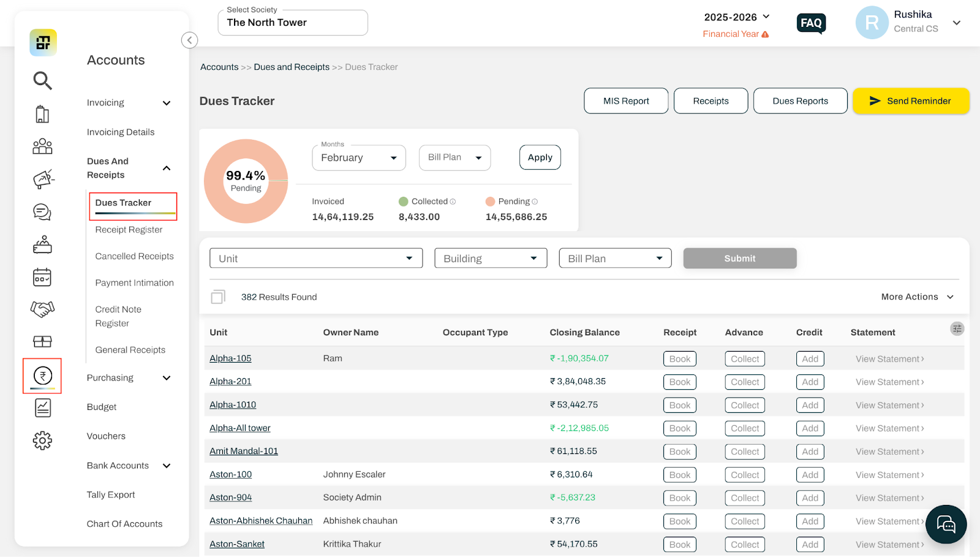Open the FAQ icon
The width and height of the screenshot is (980, 557).
(x=811, y=23)
